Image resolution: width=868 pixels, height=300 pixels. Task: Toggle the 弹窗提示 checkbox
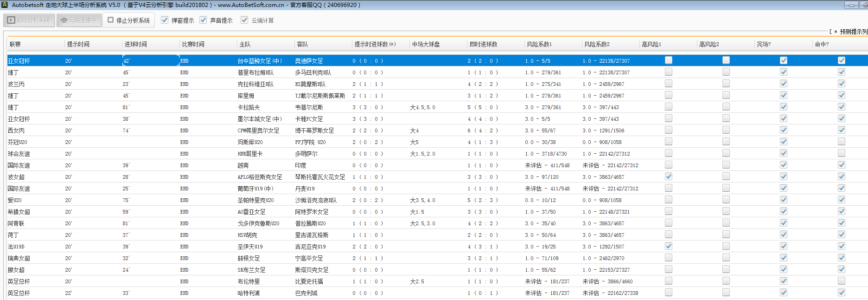(x=165, y=20)
